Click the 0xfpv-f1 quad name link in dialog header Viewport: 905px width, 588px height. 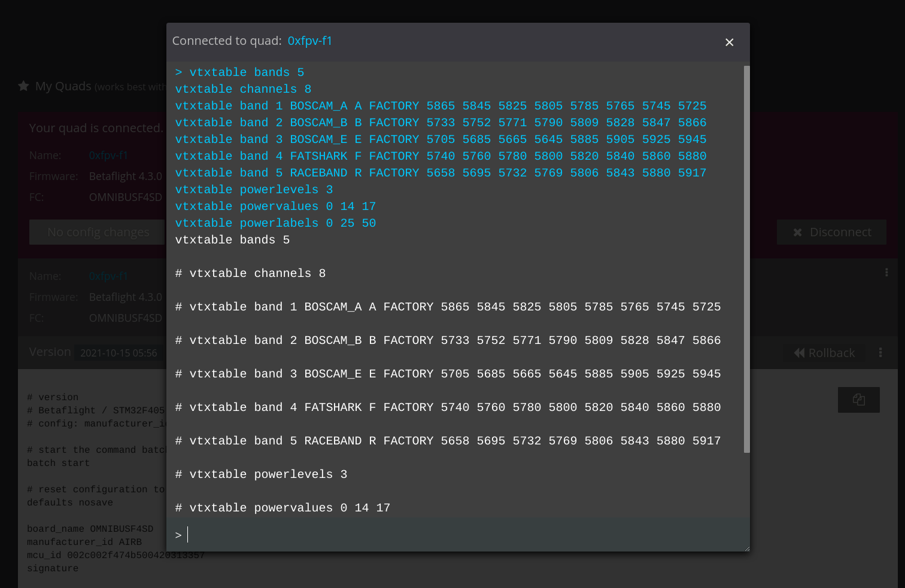(309, 41)
